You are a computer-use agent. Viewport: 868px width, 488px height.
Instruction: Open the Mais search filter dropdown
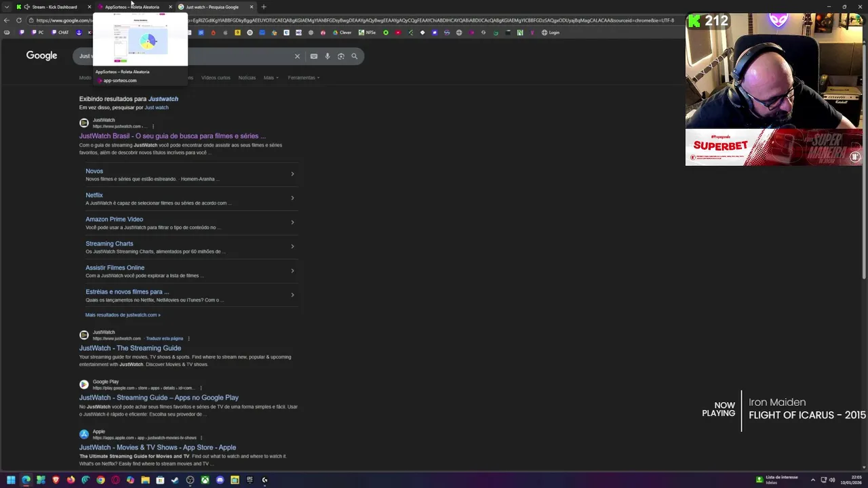pos(271,77)
